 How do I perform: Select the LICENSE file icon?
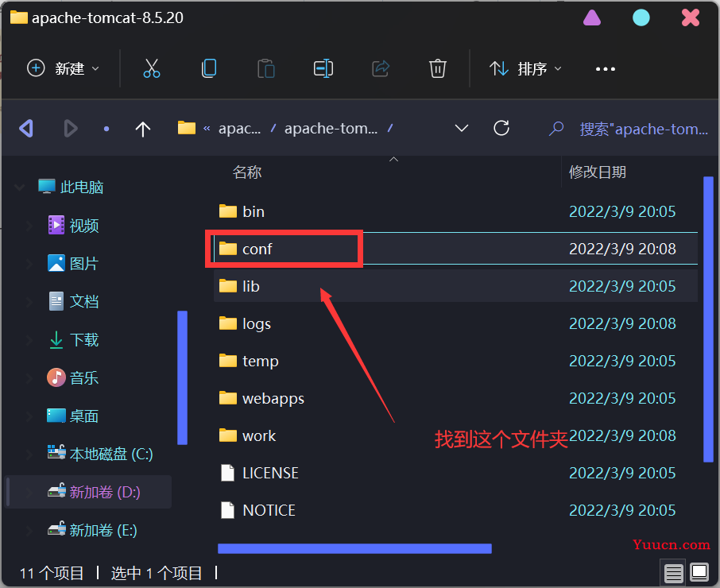click(x=228, y=473)
